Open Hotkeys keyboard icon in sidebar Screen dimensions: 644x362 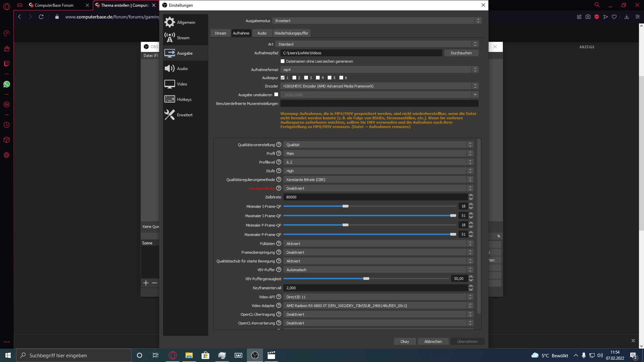pos(170,99)
